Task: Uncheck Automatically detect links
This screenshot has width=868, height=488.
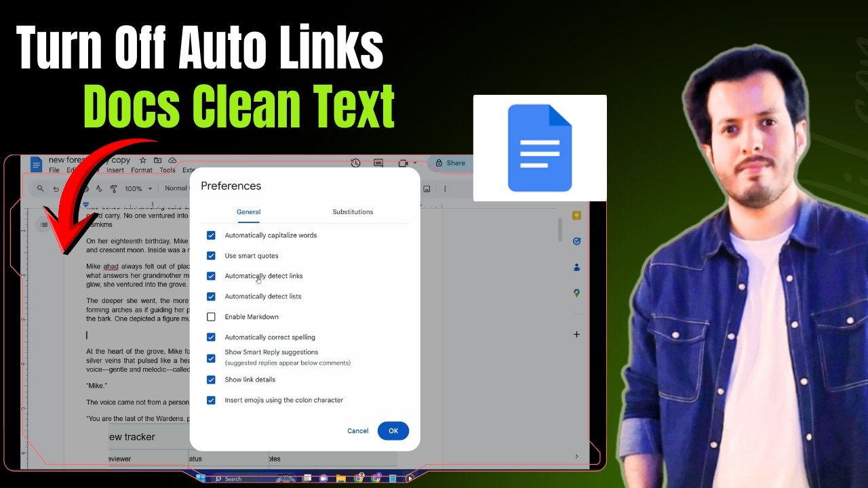Action: 211,276
